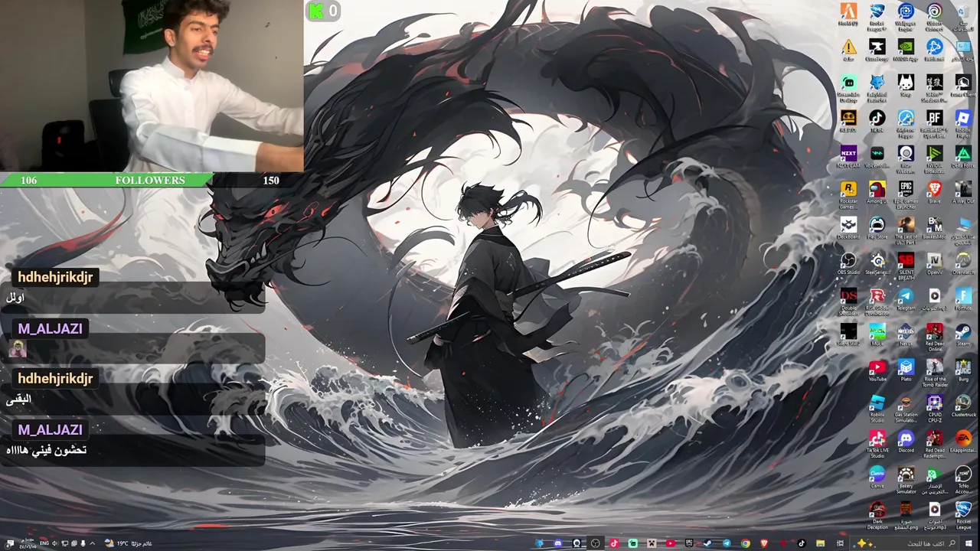980x551 pixels.
Task: Open the Battle.net desktop shortcut
Action: click(x=934, y=50)
